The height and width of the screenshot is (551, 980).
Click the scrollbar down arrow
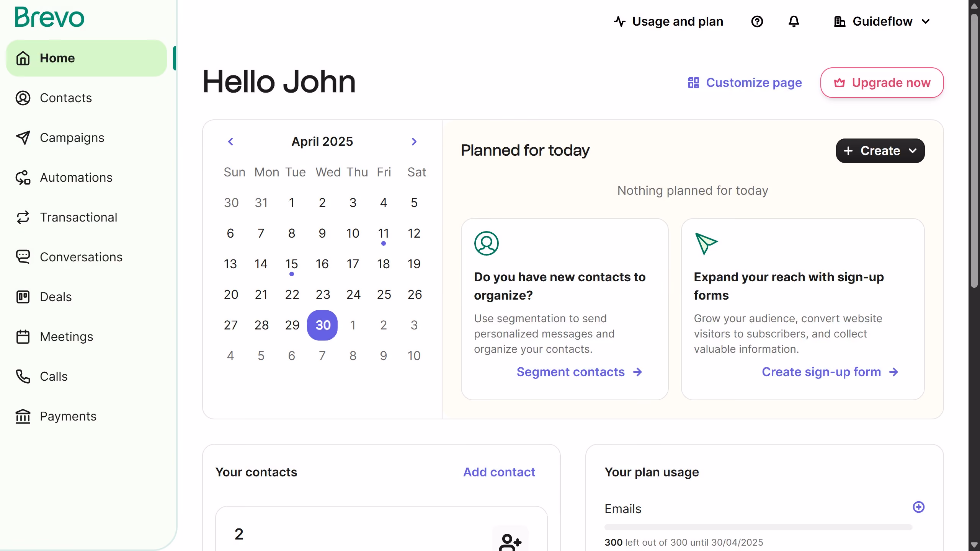(974, 545)
